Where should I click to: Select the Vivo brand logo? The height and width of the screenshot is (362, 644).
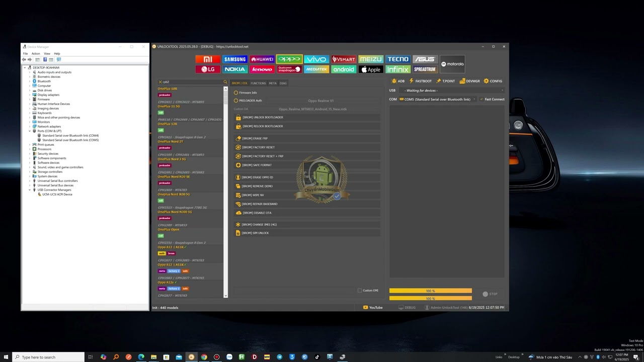click(316, 59)
